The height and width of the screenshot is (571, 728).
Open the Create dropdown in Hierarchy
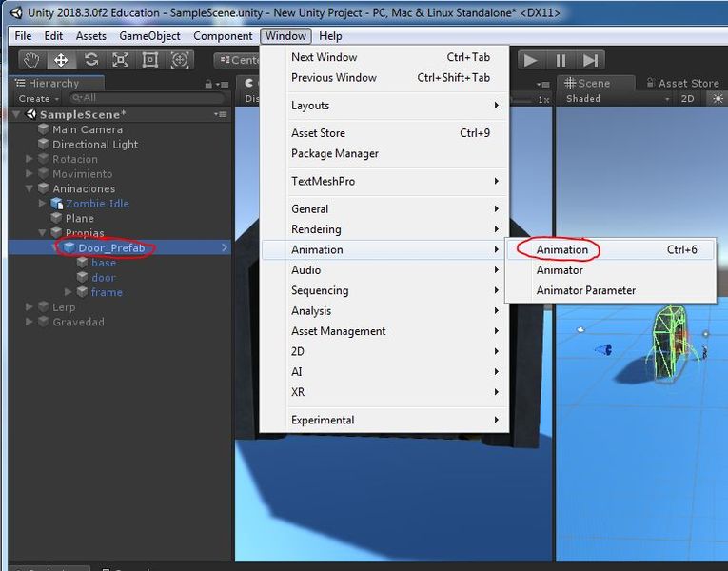click(x=38, y=98)
